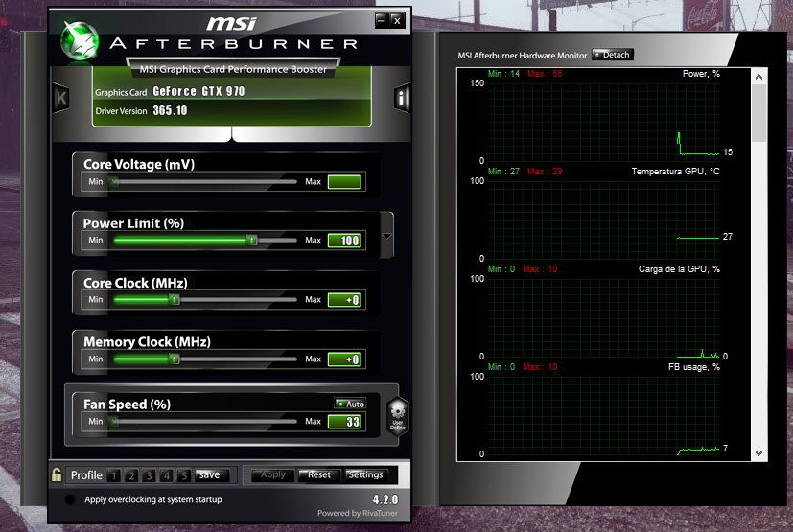Open the information i button
The image size is (793, 532).
pos(402,98)
